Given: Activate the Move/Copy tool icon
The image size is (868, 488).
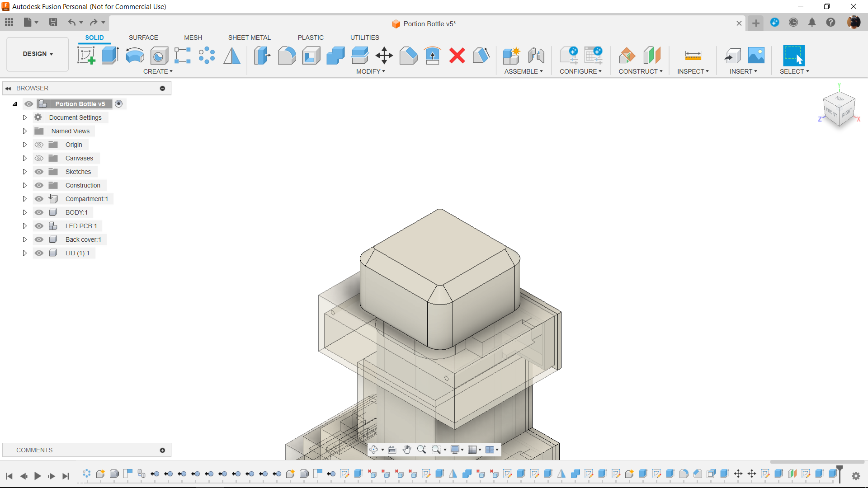Looking at the screenshot, I should click(384, 56).
